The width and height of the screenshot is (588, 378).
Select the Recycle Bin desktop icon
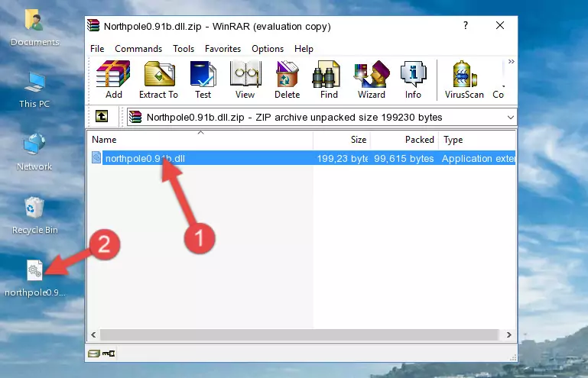34,215
